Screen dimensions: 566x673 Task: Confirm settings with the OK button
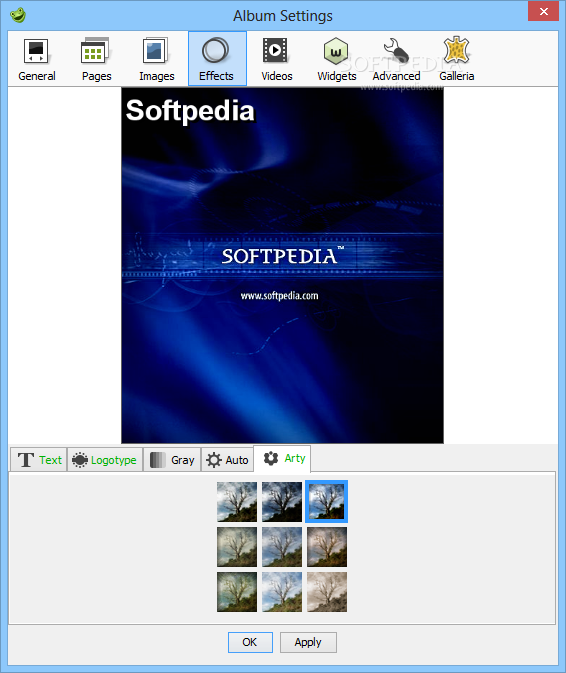(x=250, y=642)
